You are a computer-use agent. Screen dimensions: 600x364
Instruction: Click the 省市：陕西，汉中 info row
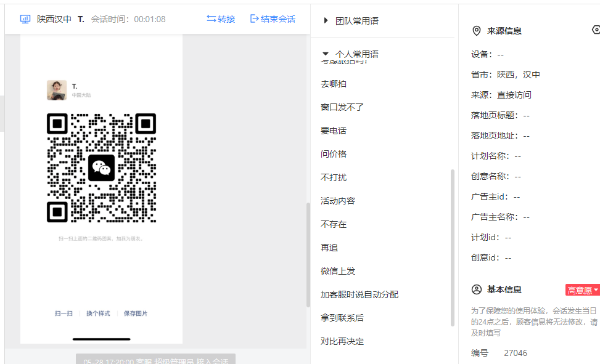coord(506,75)
